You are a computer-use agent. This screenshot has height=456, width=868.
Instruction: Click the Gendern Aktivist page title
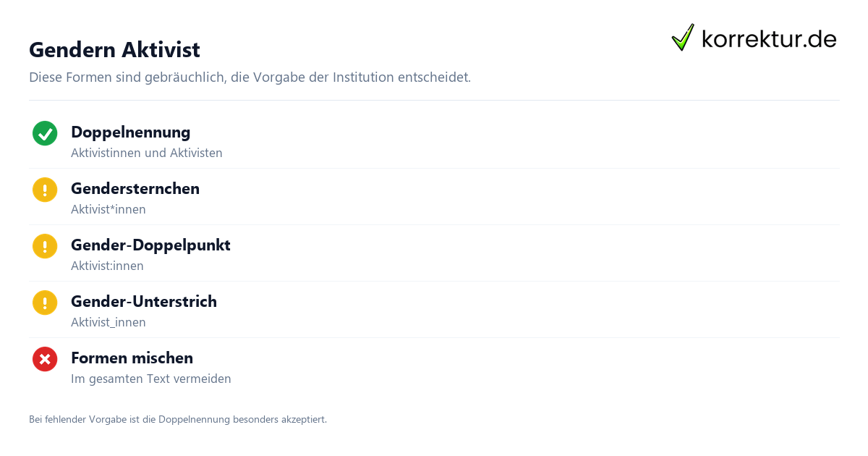point(114,50)
